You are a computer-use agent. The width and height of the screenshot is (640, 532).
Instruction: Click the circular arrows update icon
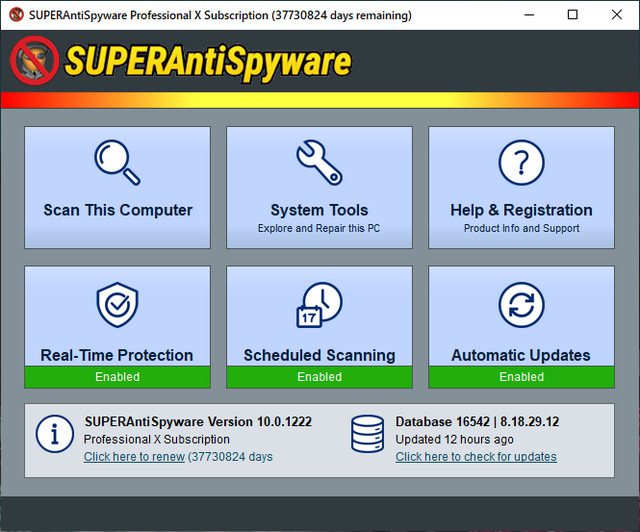point(521,305)
